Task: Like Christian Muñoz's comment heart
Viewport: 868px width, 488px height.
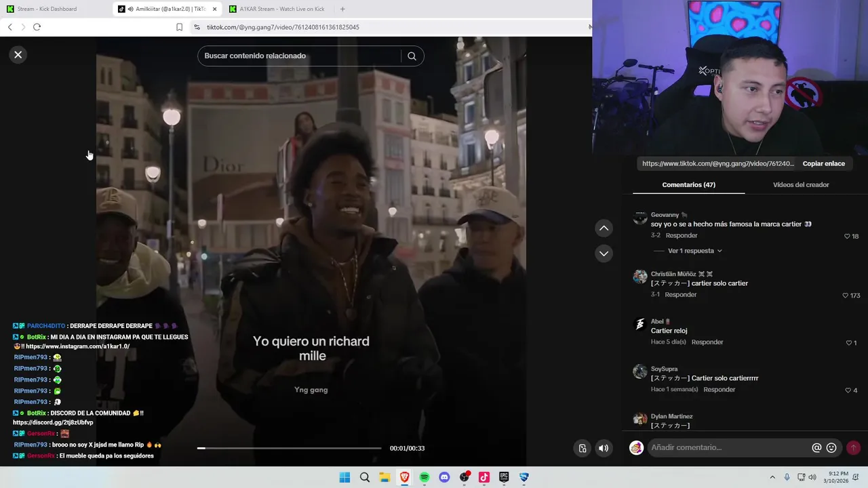Action: coord(845,296)
